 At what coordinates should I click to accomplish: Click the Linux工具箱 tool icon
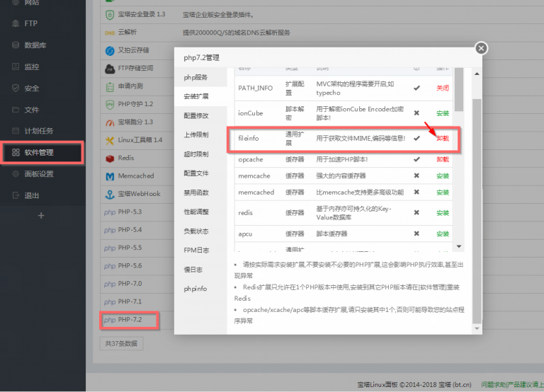point(110,140)
